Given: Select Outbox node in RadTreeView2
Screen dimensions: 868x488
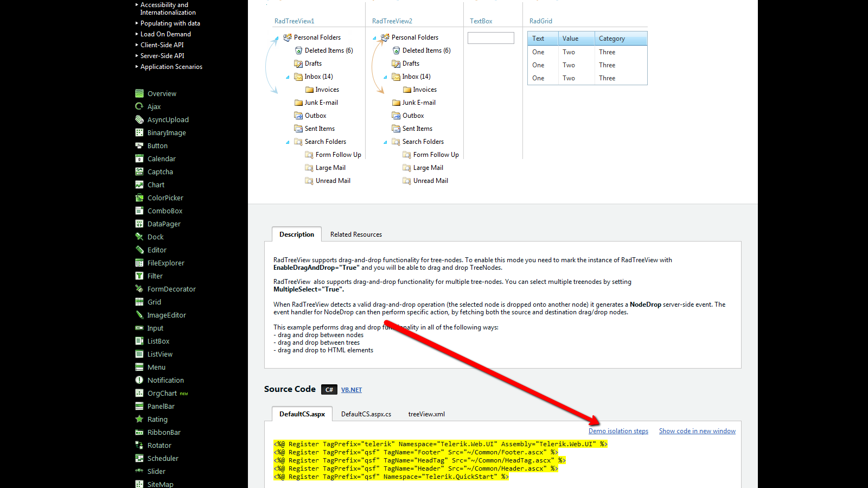Looking at the screenshot, I should (413, 116).
